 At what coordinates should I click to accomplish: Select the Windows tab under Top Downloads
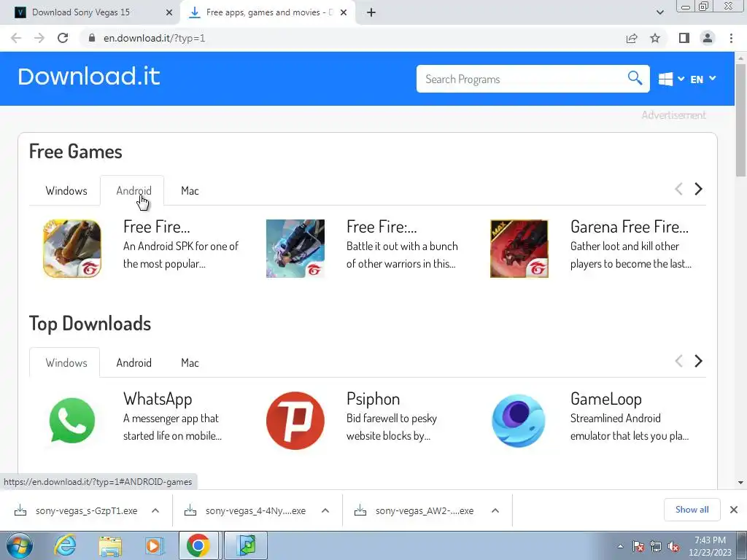click(x=66, y=363)
